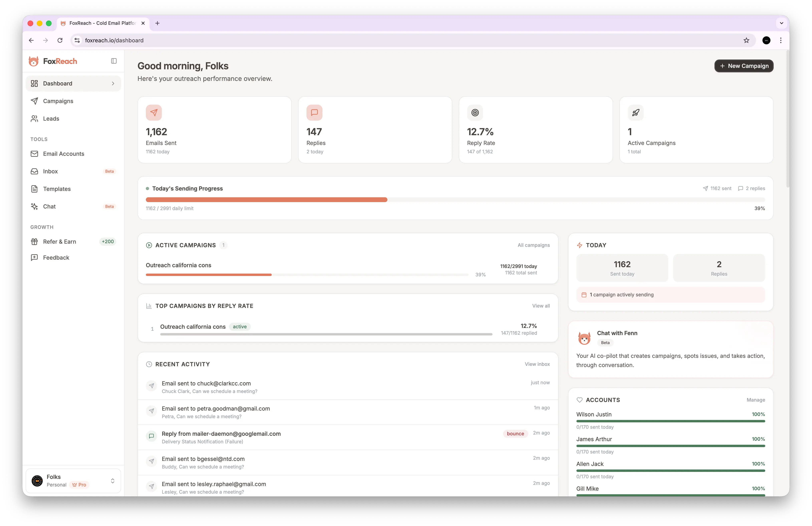Image resolution: width=812 pixels, height=526 pixels.
Task: Open All campaigns link
Action: pyautogui.click(x=534, y=245)
